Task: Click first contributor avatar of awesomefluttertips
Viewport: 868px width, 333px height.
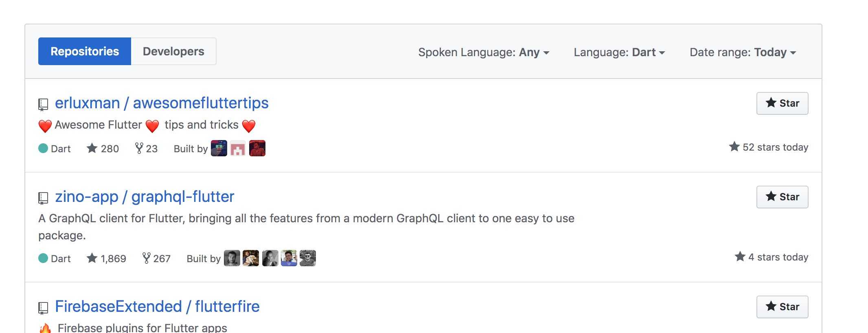Action: (x=219, y=148)
